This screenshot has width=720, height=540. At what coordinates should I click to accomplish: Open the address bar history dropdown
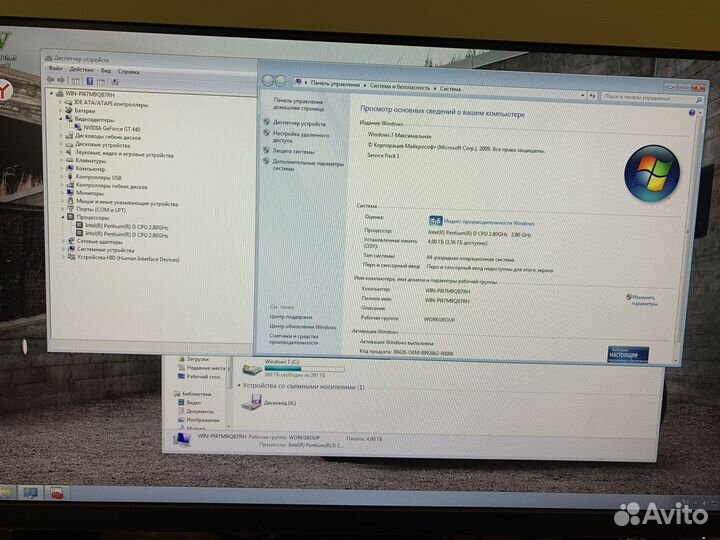click(x=583, y=96)
